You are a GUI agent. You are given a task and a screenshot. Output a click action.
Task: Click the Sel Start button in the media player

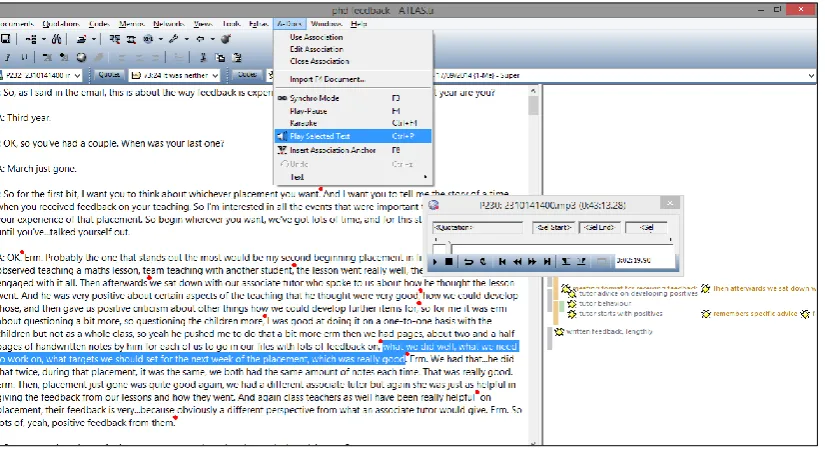554,227
